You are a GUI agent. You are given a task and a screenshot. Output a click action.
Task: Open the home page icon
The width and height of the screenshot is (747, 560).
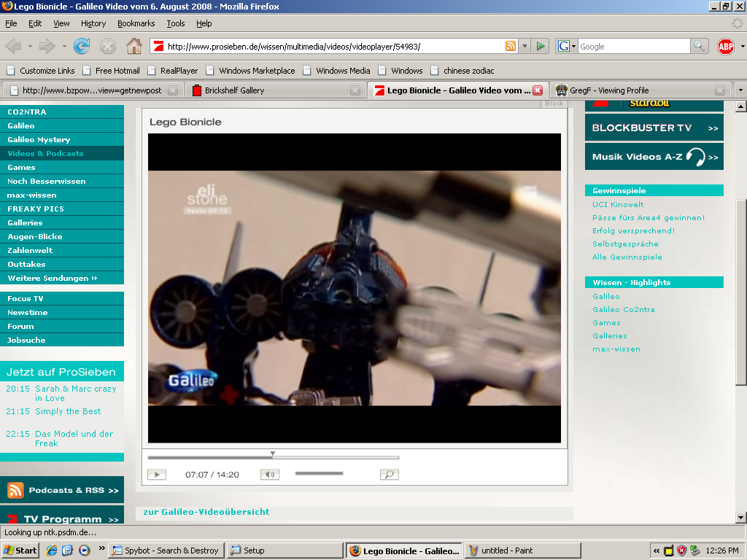point(134,46)
